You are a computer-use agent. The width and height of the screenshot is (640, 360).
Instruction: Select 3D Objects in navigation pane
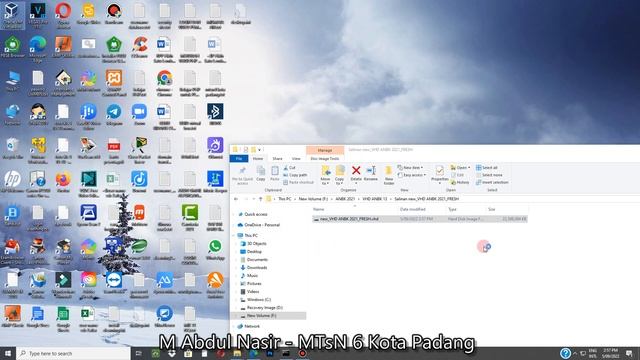click(256, 244)
